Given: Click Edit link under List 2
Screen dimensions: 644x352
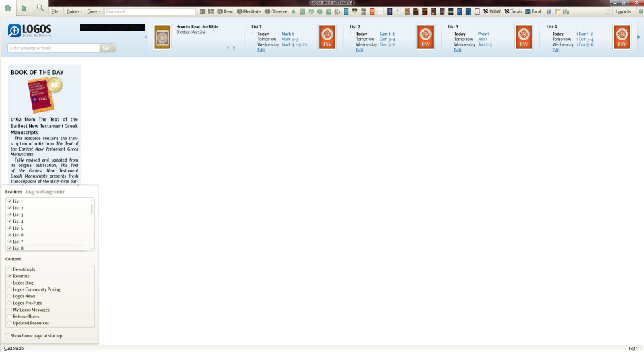Looking at the screenshot, I should (360, 50).
